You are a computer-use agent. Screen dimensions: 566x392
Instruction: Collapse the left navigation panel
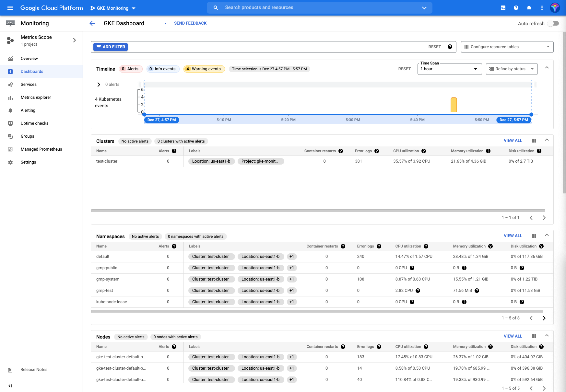coord(10,386)
